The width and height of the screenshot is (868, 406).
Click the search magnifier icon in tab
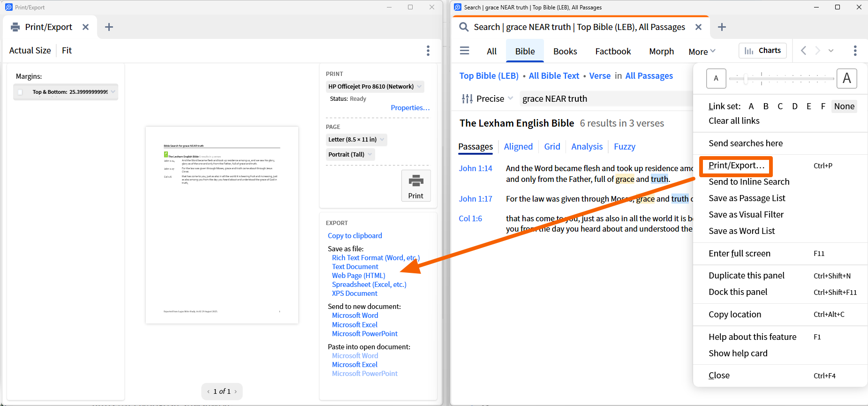pyautogui.click(x=464, y=27)
